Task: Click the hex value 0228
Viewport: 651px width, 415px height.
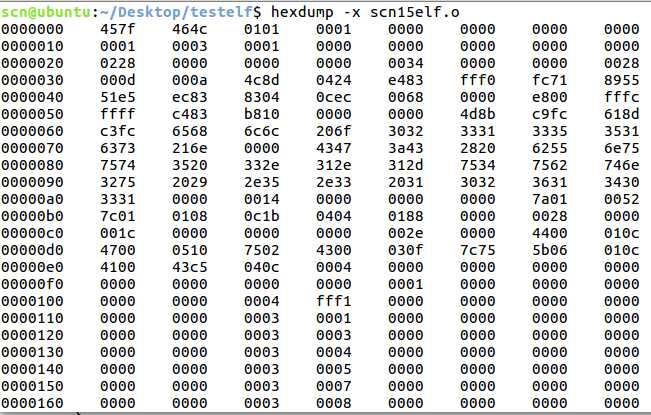Action: 117,63
